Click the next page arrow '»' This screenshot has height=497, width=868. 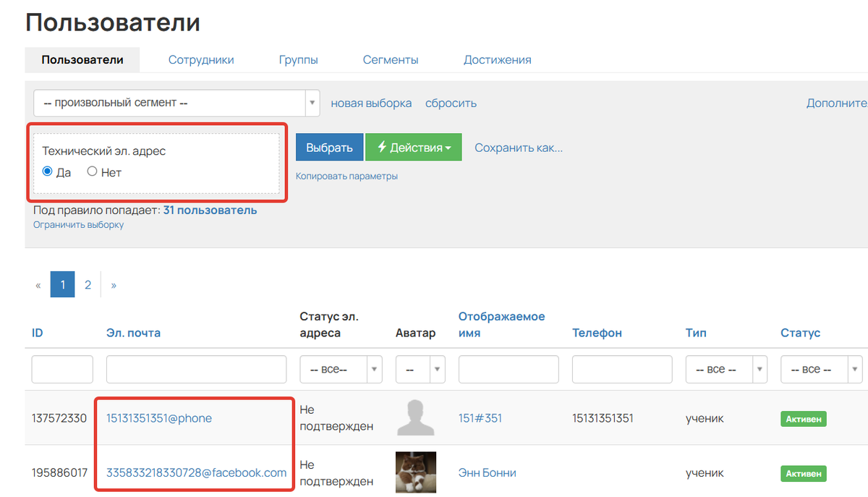(x=114, y=285)
